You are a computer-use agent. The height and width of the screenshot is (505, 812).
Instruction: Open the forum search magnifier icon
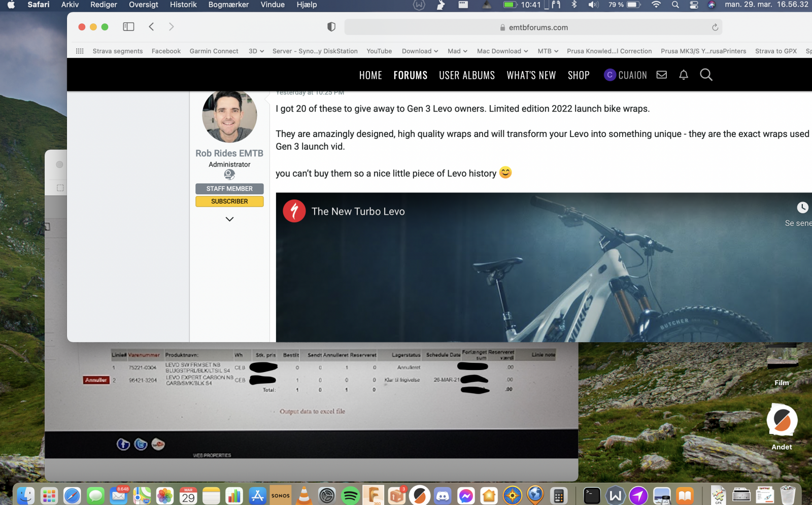pos(706,75)
